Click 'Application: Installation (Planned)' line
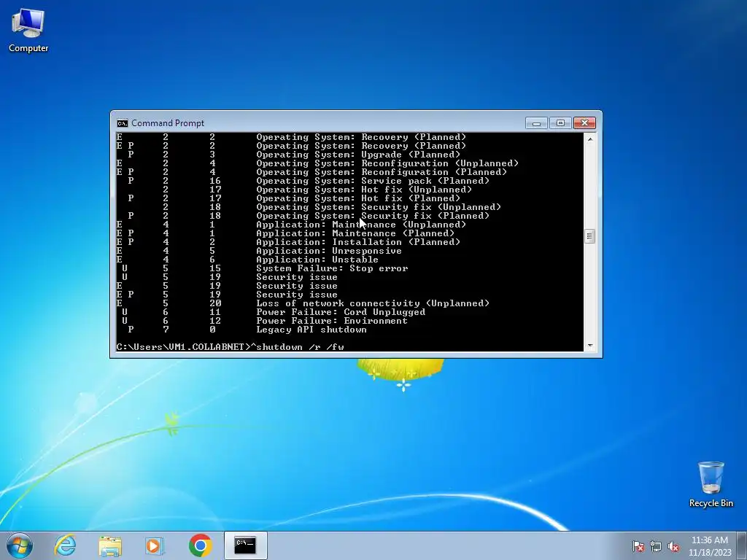The width and height of the screenshot is (747, 560). pos(358,242)
